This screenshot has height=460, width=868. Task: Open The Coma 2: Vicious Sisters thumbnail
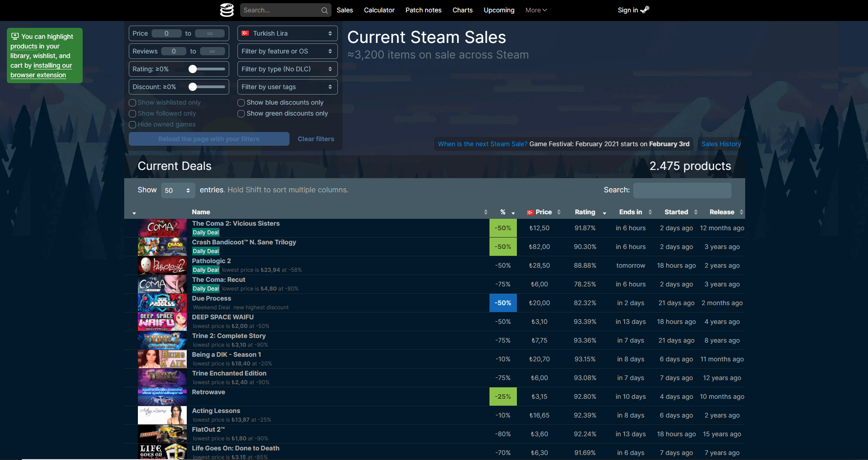click(162, 228)
